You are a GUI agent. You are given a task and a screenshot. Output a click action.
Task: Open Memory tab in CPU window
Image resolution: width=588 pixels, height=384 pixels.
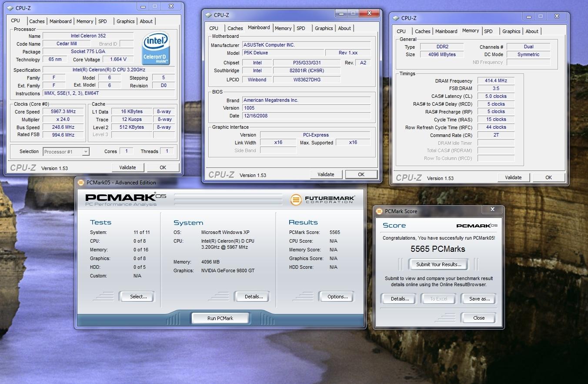pos(85,21)
